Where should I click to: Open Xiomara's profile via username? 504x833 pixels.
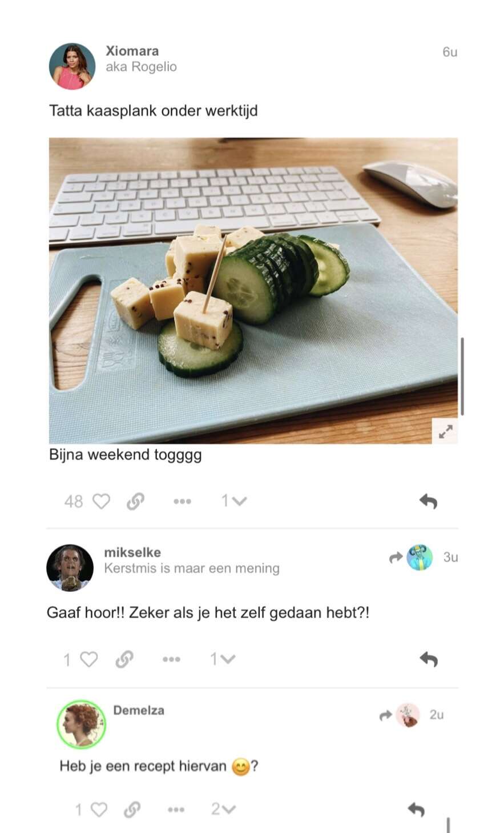coord(132,51)
